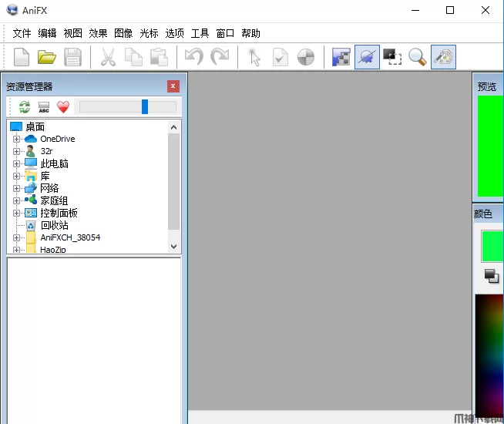Click the New file icon in toolbar
504x424 pixels.
22,57
